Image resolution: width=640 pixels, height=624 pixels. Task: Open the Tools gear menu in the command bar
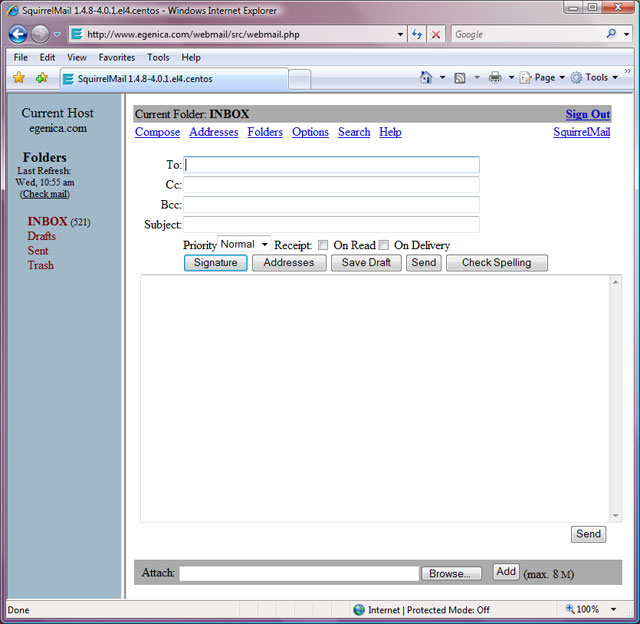coord(594,77)
